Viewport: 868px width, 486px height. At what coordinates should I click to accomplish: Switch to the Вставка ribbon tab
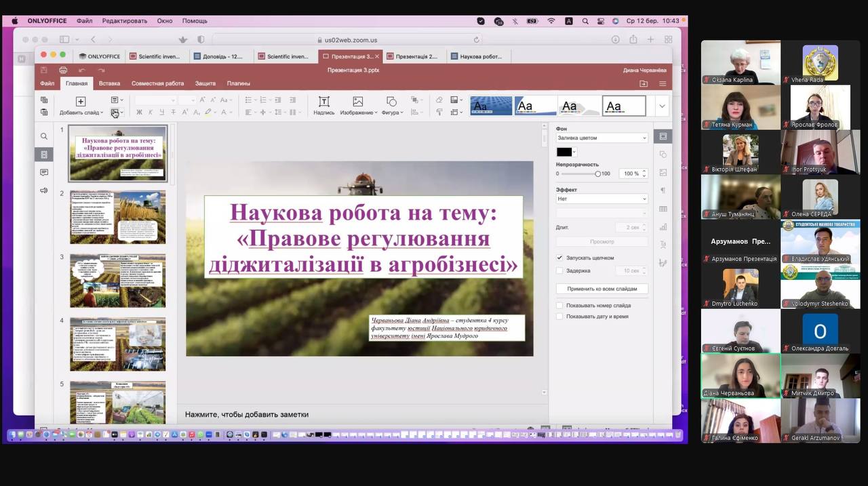[109, 83]
